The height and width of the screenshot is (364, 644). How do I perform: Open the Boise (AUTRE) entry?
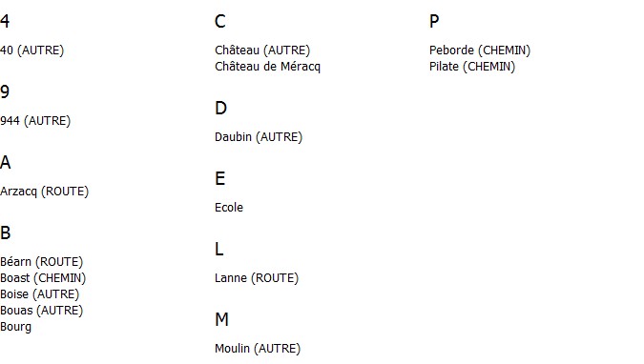(x=39, y=294)
